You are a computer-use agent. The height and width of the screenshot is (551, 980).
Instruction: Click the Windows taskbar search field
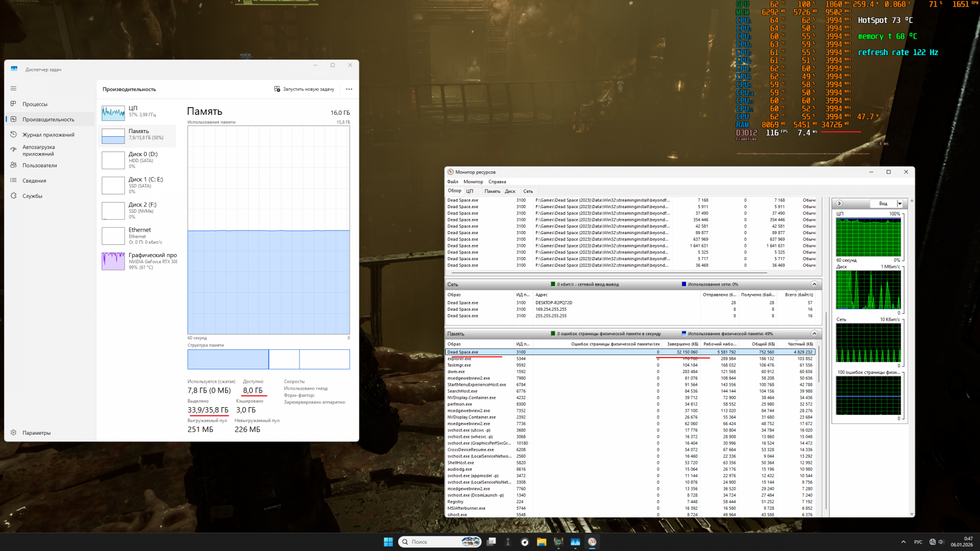[434, 542]
